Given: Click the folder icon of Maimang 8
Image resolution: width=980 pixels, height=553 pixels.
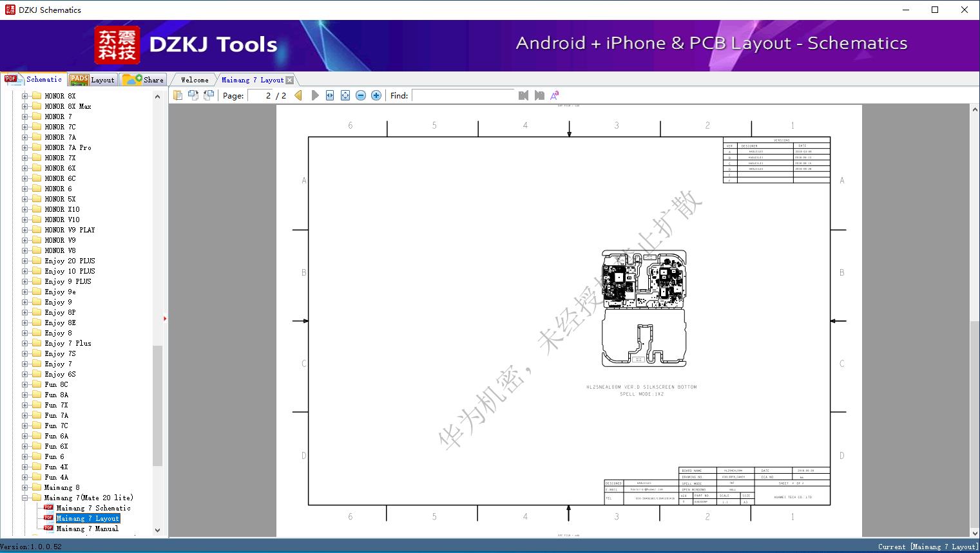Looking at the screenshot, I should pyautogui.click(x=37, y=487).
